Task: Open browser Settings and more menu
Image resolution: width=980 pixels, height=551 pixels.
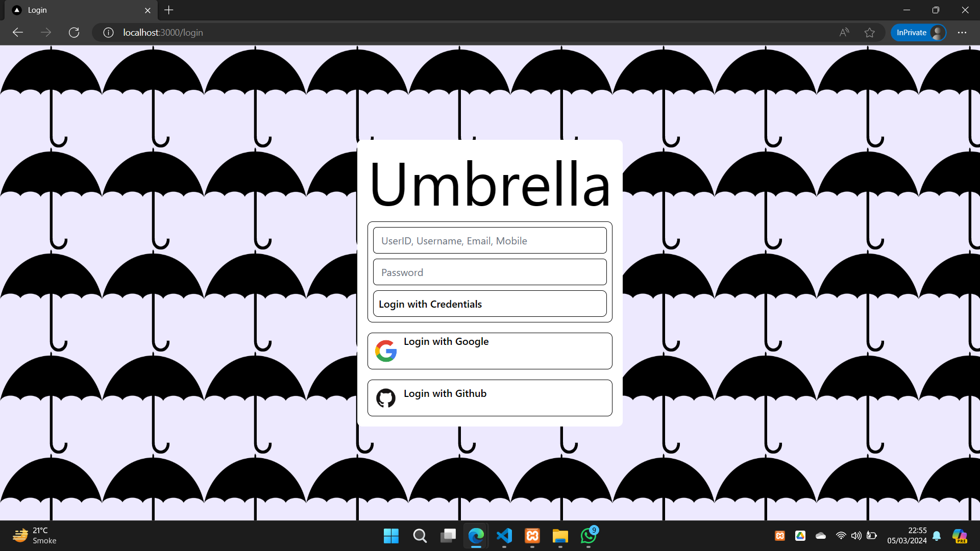Action: [962, 33]
